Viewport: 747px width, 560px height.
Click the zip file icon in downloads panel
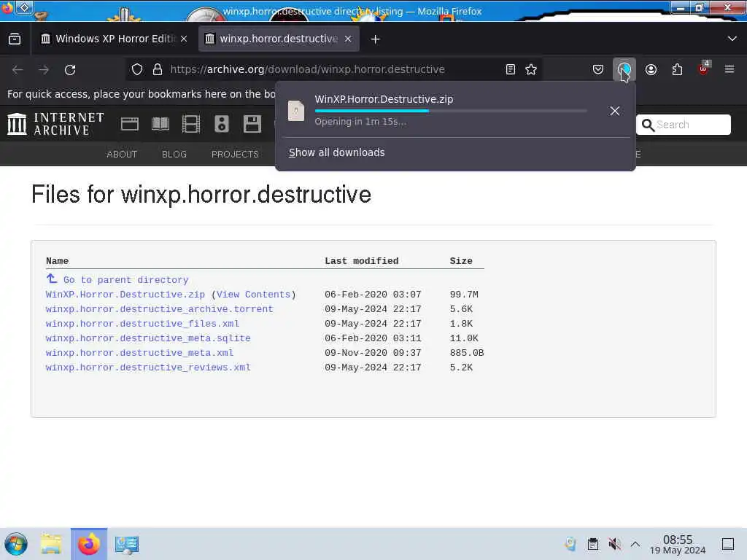click(296, 111)
